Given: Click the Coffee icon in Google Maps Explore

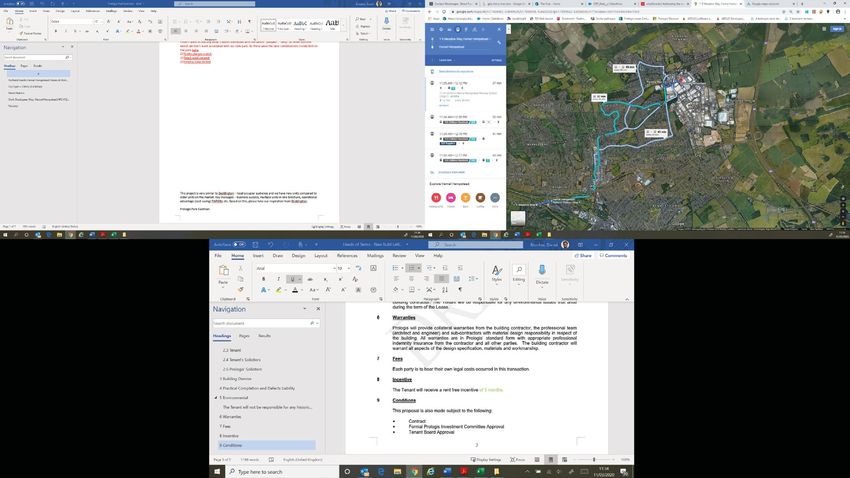Looking at the screenshot, I should click(x=480, y=198).
